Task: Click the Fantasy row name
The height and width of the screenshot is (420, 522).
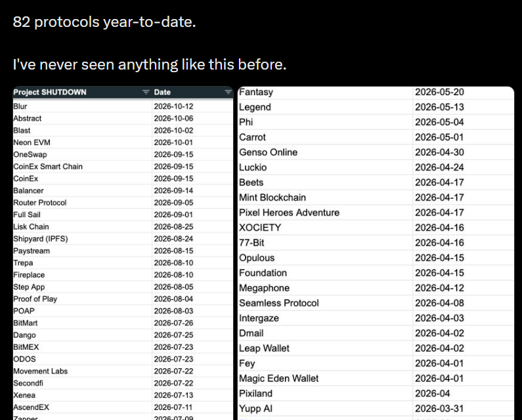Action: pyautogui.click(x=256, y=92)
